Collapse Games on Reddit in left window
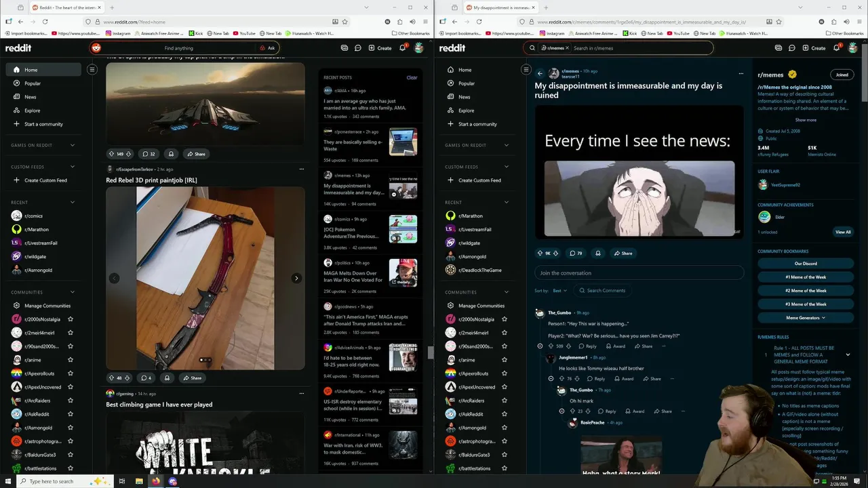The height and width of the screenshot is (488, 868). coord(73,145)
